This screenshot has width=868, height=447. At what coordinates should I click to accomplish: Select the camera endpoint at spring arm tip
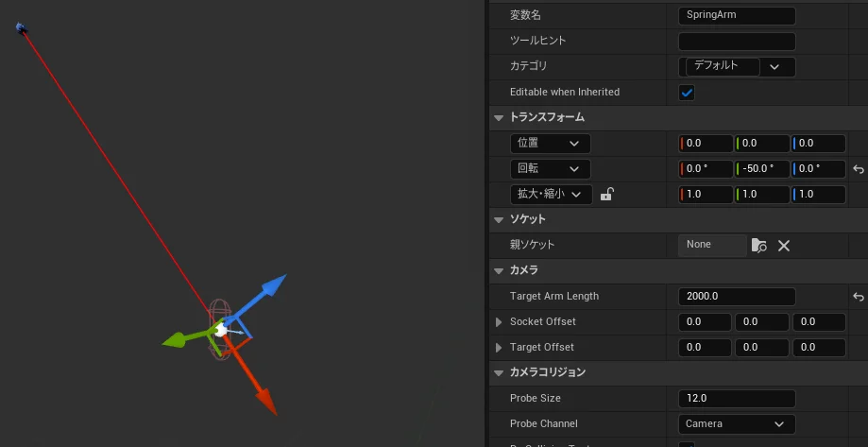[x=21, y=28]
